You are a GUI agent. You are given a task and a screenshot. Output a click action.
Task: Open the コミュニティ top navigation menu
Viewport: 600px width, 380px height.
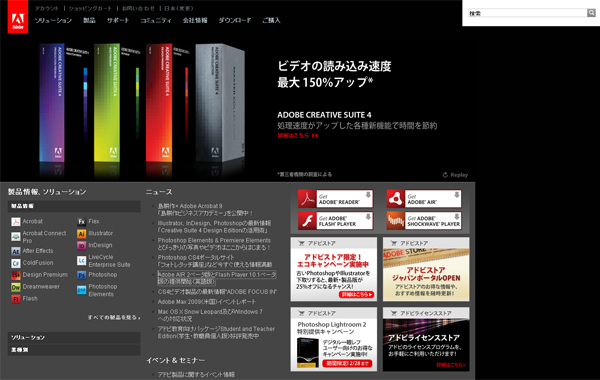tap(156, 20)
